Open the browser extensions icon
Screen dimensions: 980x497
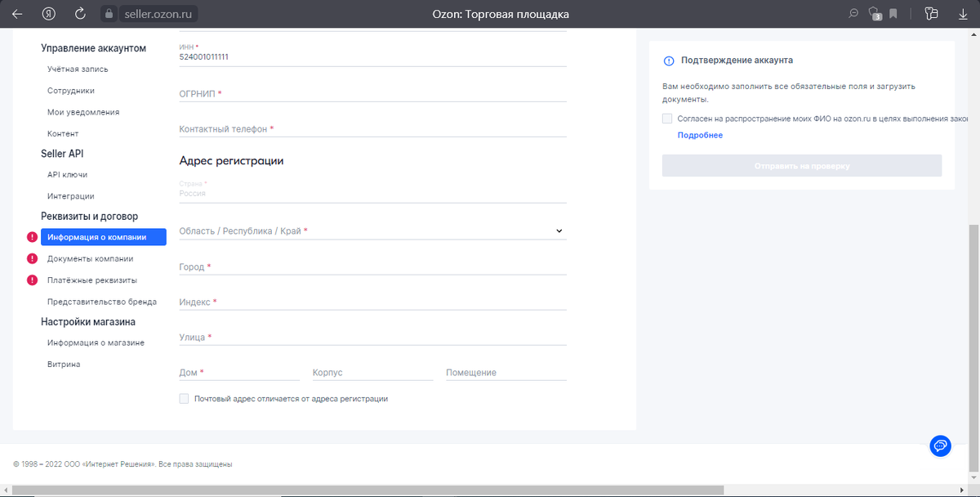pos(931,13)
